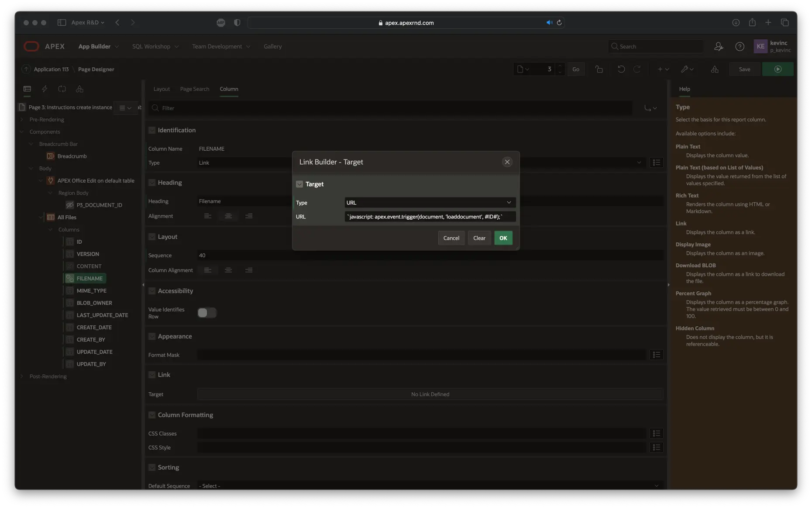Viewport: 812px width, 508px height.
Task: Collapse the Accessibility section
Action: 152,291
